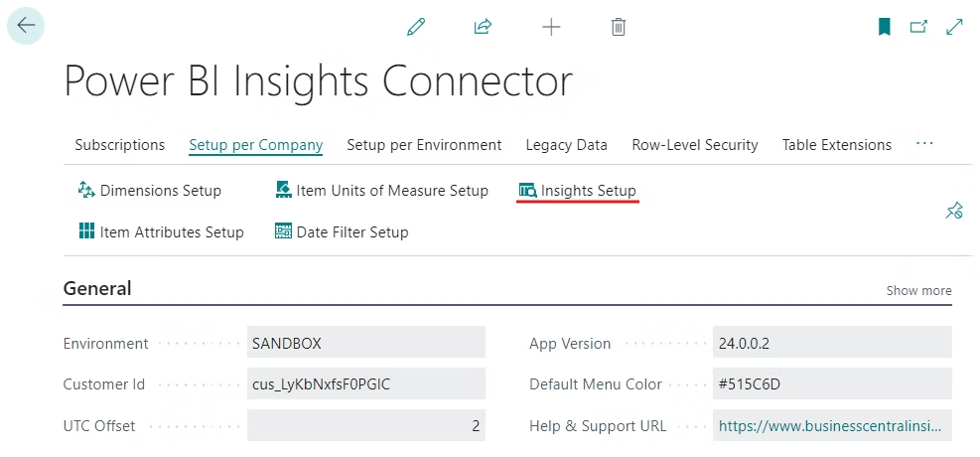The height and width of the screenshot is (457, 980).
Task: Click the App Version label
Action: pyautogui.click(x=570, y=344)
